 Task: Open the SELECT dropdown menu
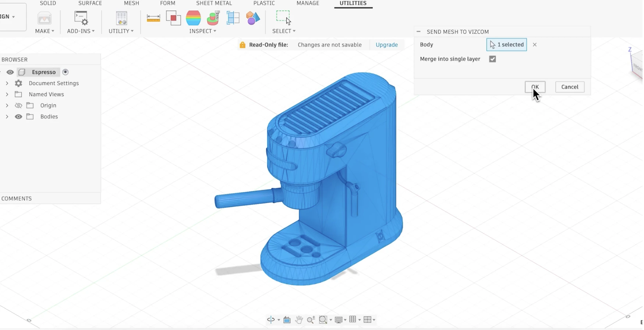(284, 31)
